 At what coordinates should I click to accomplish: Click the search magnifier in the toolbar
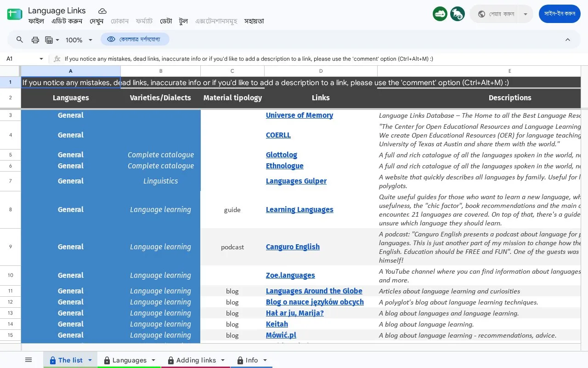tap(20, 40)
